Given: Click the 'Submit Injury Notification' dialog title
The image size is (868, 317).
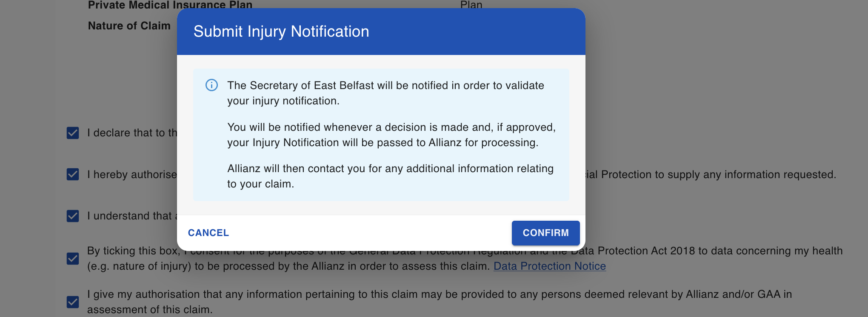Looking at the screenshot, I should pos(281,32).
